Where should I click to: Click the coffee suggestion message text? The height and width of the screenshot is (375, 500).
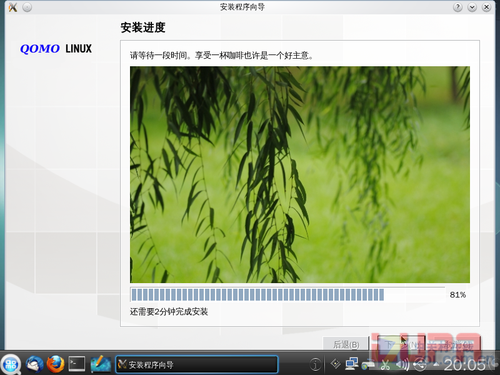(221, 55)
